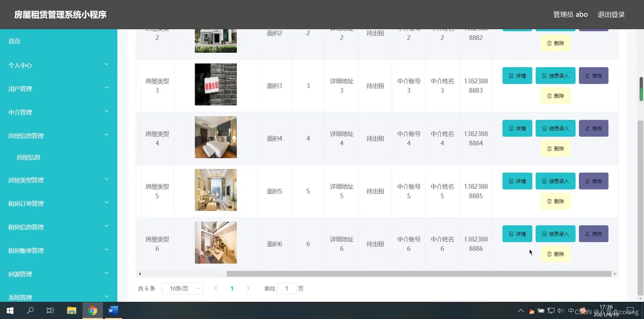Click the 待出租 status in the 房屋类型5 row
This screenshot has width=644, height=319.
[375, 191]
